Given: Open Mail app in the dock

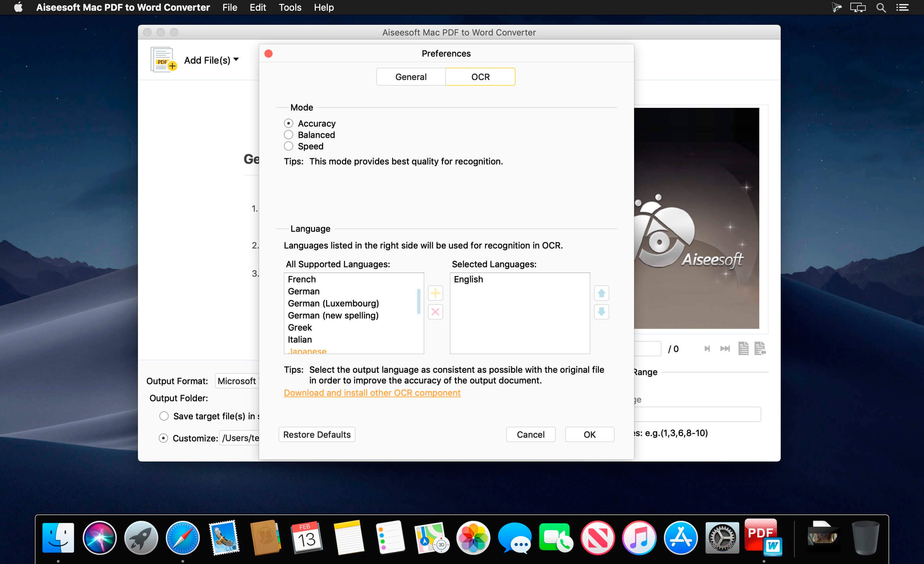Looking at the screenshot, I should [224, 538].
